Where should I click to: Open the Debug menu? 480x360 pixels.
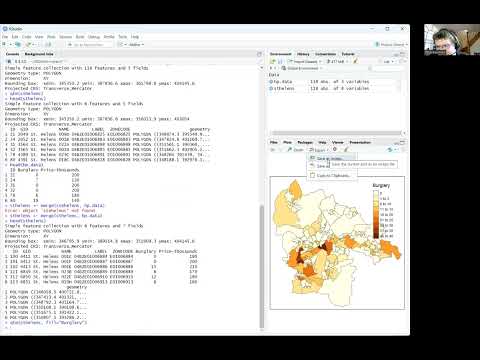click(94, 37)
